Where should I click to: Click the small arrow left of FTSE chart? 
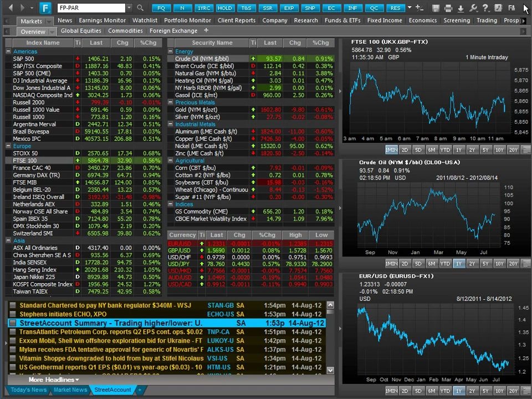click(x=340, y=91)
